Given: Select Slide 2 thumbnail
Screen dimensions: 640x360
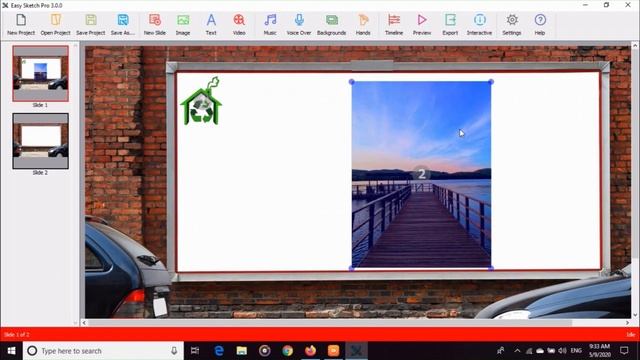Looking at the screenshot, I should click(x=40, y=141).
